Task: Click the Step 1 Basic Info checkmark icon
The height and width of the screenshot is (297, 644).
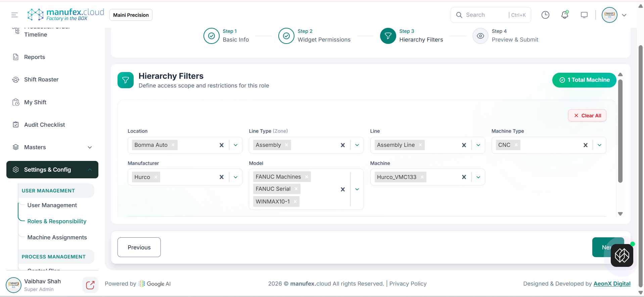Action: (212, 36)
